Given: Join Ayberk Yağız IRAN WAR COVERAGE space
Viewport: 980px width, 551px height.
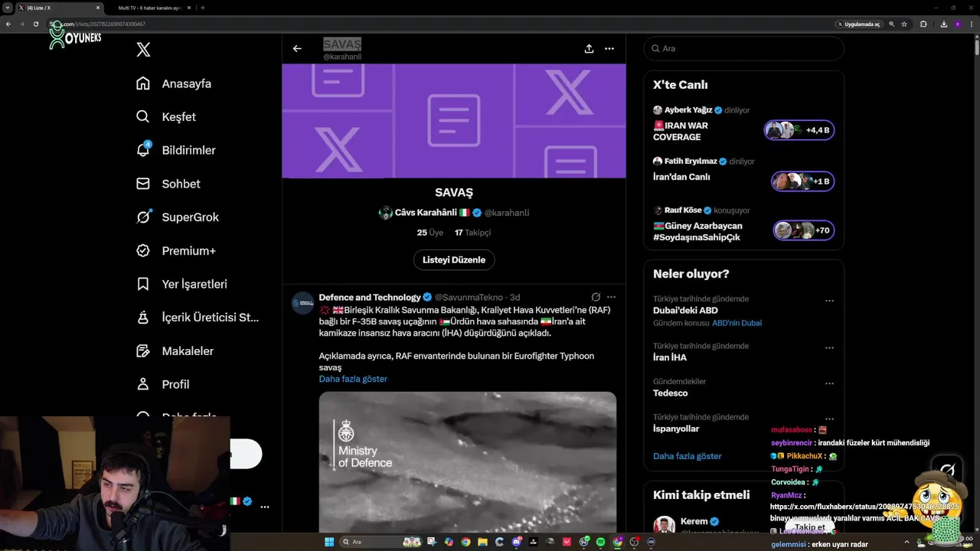Looking at the screenshot, I should tap(799, 130).
